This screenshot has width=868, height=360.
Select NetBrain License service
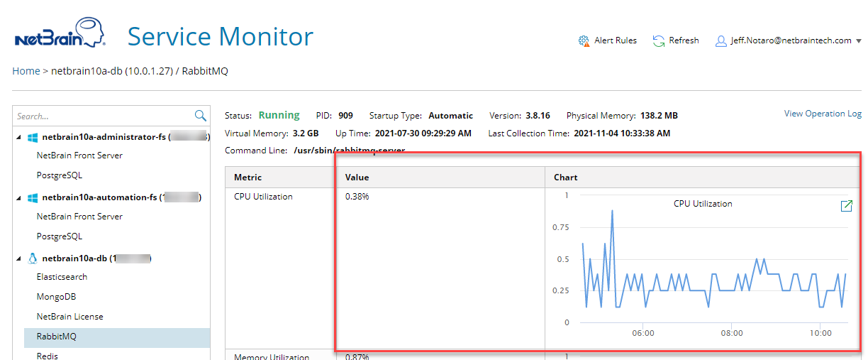[x=69, y=317]
